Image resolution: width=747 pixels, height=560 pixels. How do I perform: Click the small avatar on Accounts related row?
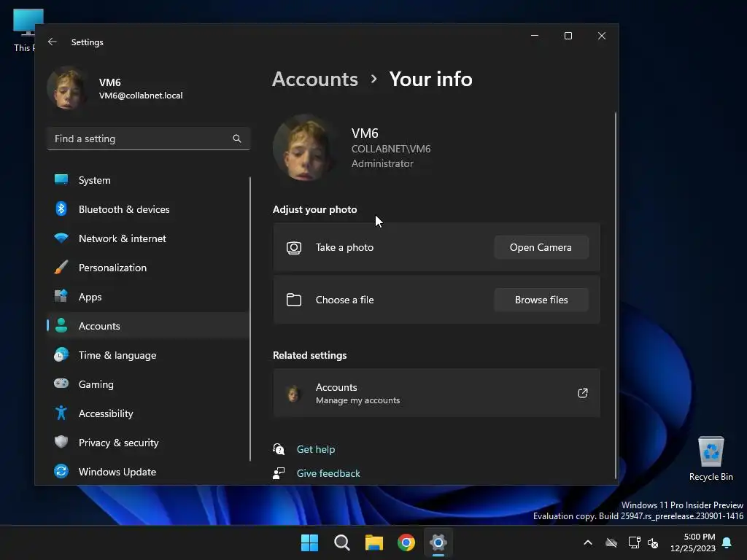pos(293,393)
